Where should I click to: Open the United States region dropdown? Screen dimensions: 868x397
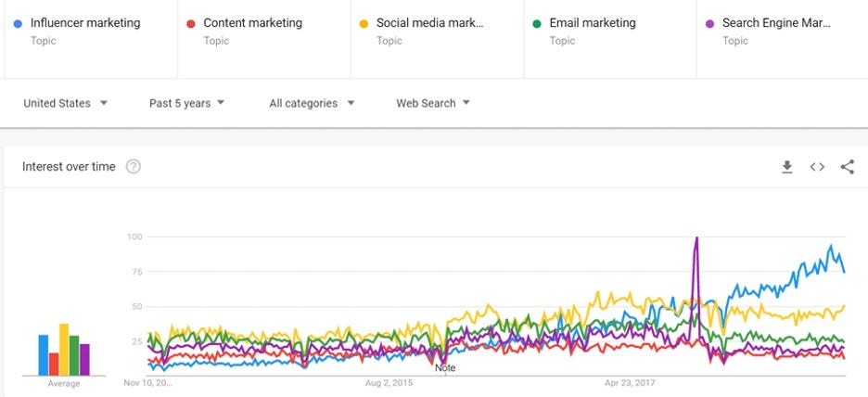click(x=65, y=103)
